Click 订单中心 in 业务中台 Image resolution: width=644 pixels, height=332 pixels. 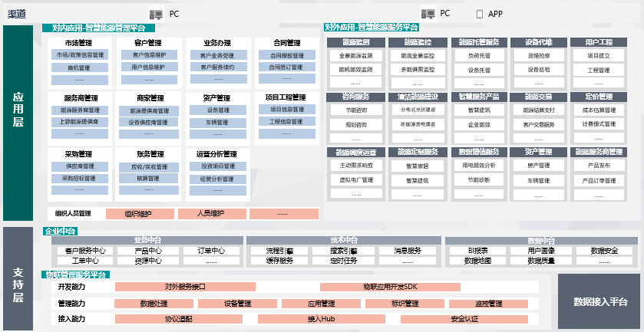[212, 251]
